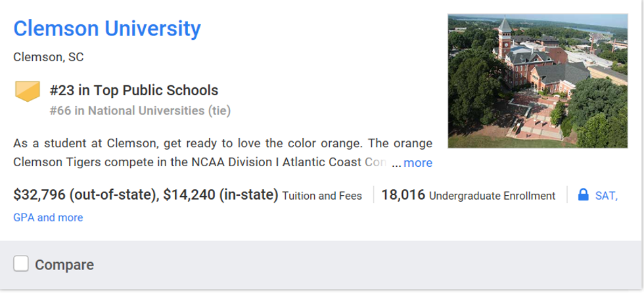The height and width of the screenshot is (293, 644).
Task: Open the Clemson campus aerial photo
Action: coord(538,81)
